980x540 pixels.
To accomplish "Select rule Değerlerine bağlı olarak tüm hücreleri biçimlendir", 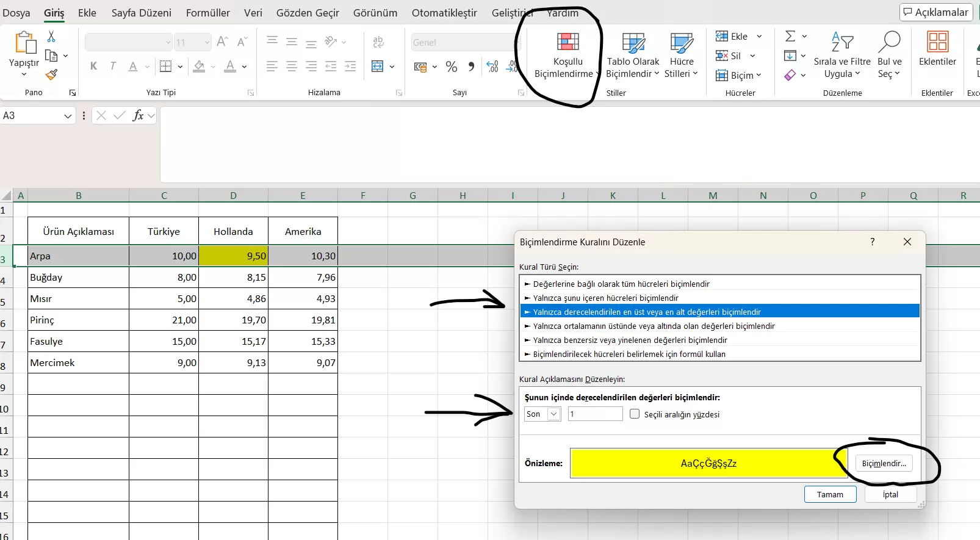I will pos(621,284).
